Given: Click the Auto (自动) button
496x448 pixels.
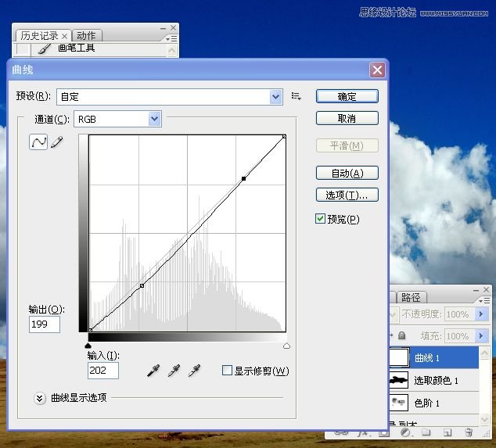Looking at the screenshot, I should pos(347,173).
